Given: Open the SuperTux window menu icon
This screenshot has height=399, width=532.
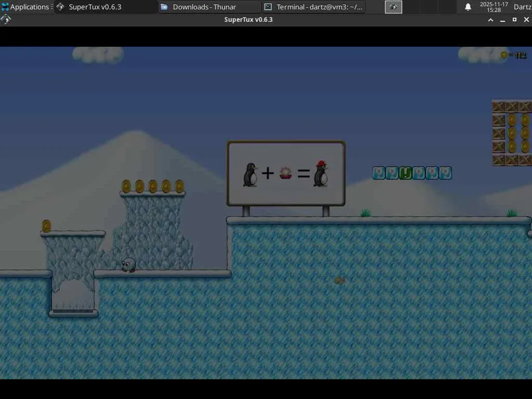Looking at the screenshot, I should (x=5, y=20).
